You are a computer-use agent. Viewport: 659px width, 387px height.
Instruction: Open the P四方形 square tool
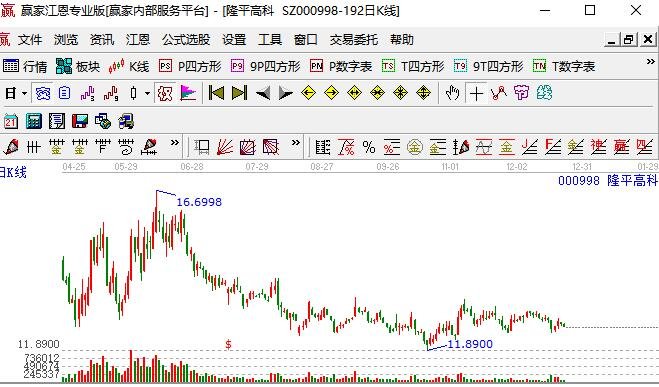pos(190,66)
